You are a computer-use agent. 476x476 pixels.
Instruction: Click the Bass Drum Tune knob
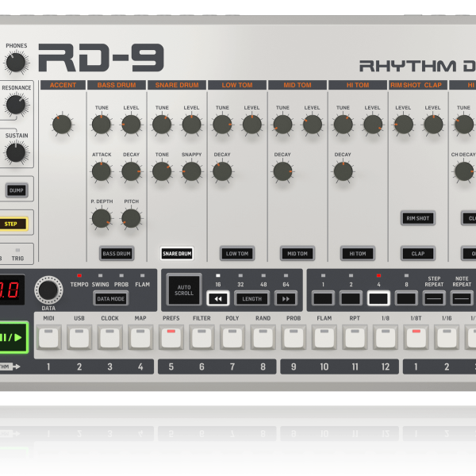(x=102, y=125)
